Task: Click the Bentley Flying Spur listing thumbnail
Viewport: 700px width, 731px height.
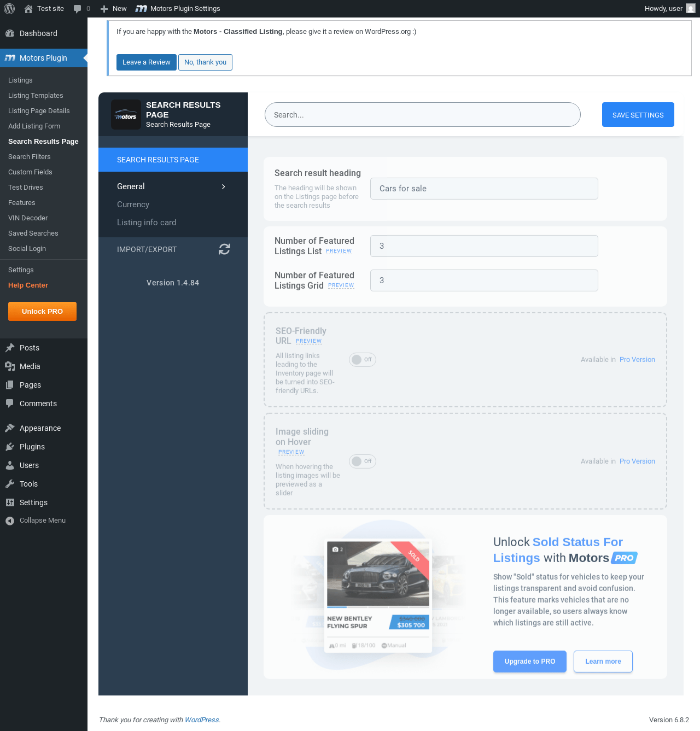Action: click(378, 574)
